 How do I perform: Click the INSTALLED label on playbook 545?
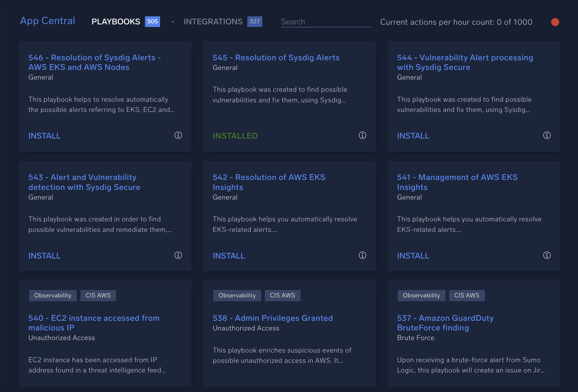(x=235, y=136)
